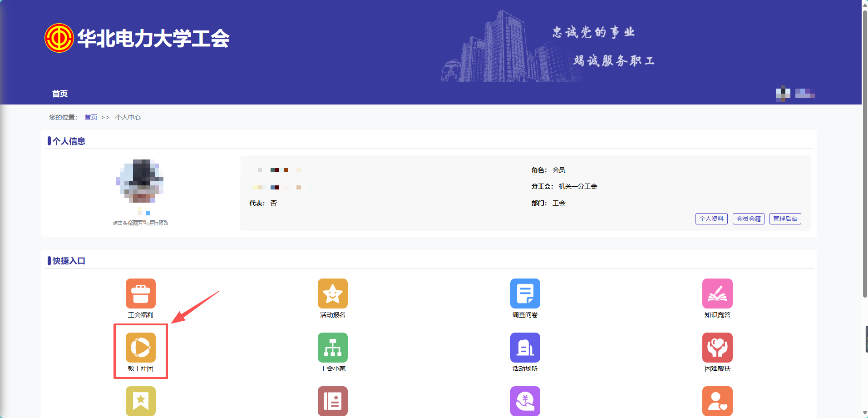Select the 活动报名 star icon
This screenshot has height=418, width=868.
(x=333, y=294)
